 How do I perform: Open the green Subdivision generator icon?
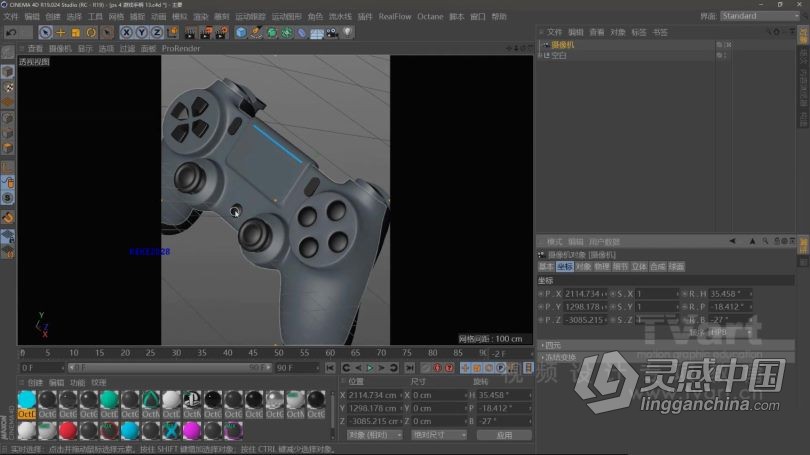(272, 33)
